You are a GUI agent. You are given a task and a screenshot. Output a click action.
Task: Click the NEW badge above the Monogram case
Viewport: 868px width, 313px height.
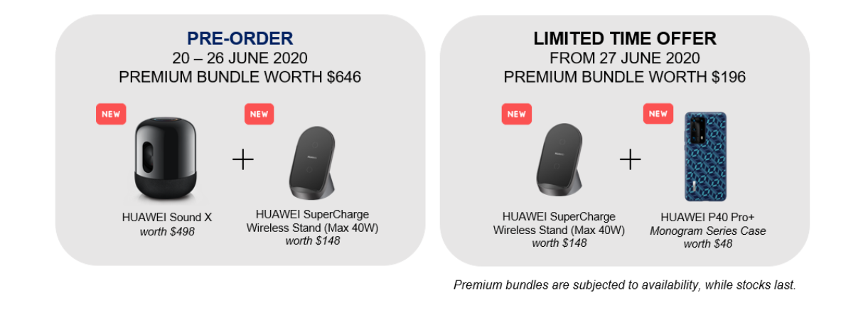[658, 114]
